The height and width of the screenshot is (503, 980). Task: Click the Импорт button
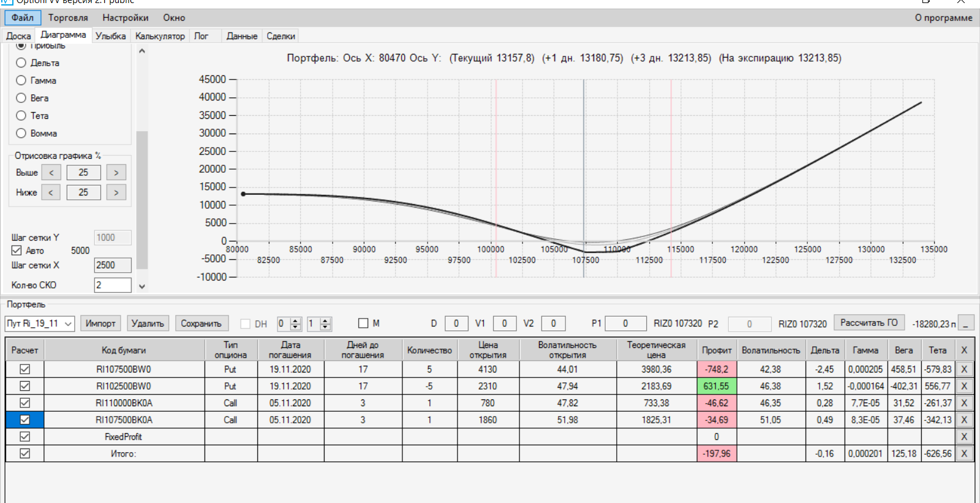[x=100, y=323]
